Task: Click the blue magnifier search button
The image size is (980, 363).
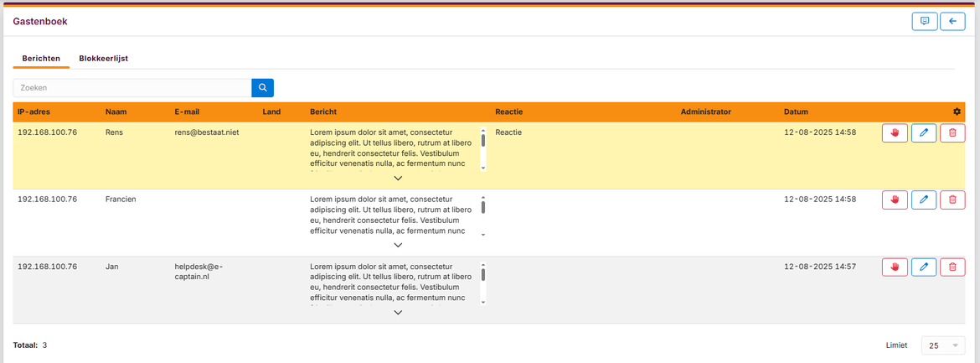Action: click(x=262, y=87)
